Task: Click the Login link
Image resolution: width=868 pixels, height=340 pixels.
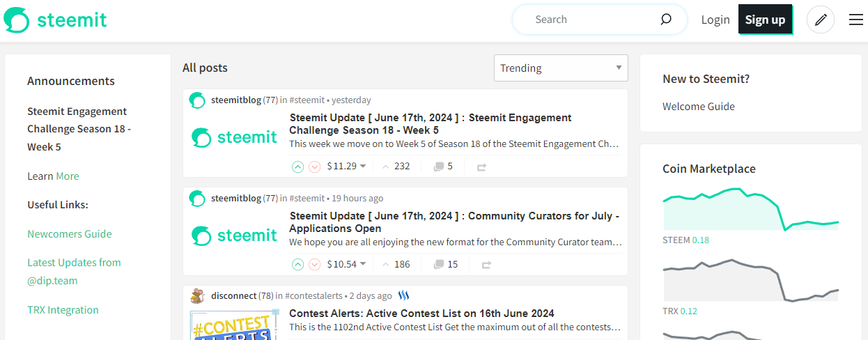Action: pyautogui.click(x=715, y=20)
